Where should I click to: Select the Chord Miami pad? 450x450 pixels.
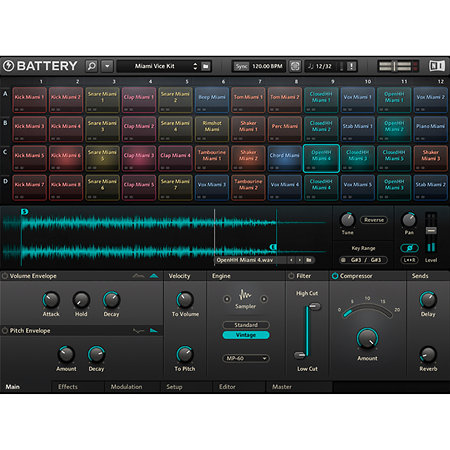click(x=284, y=158)
